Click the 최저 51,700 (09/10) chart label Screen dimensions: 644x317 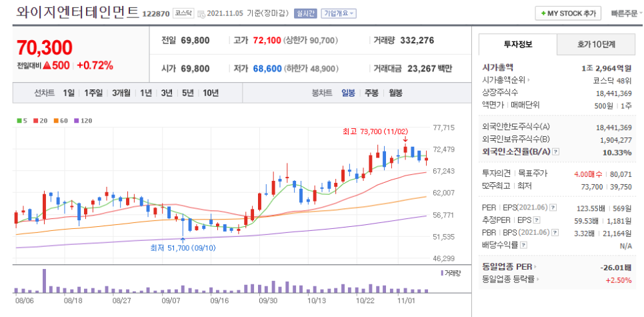pyautogui.click(x=183, y=248)
